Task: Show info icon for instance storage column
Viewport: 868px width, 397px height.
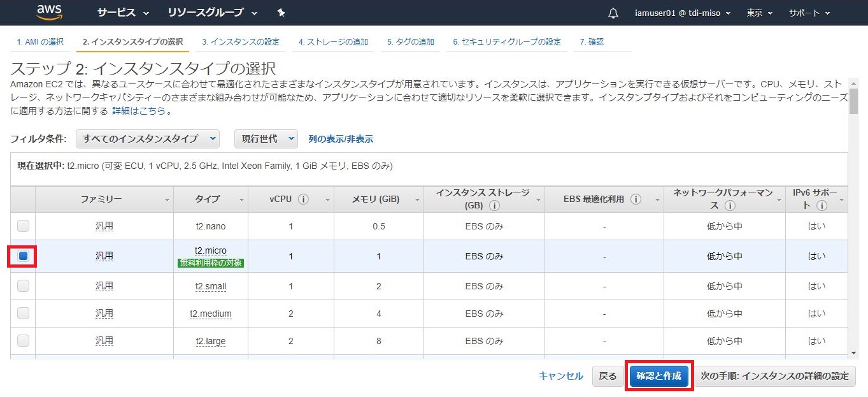Action: point(494,206)
